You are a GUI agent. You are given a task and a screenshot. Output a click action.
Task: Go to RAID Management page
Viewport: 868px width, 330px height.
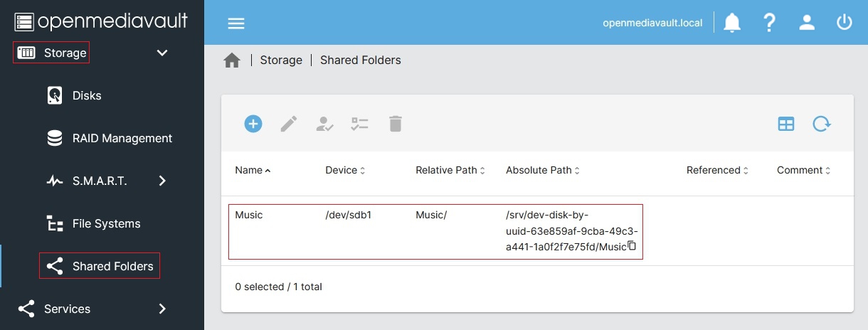pos(122,138)
